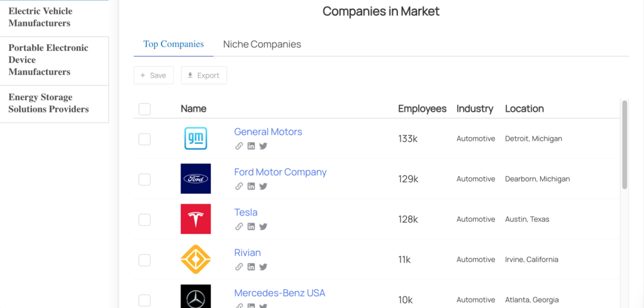Open Rivian website link icon
The image size is (644, 308).
pyautogui.click(x=239, y=267)
